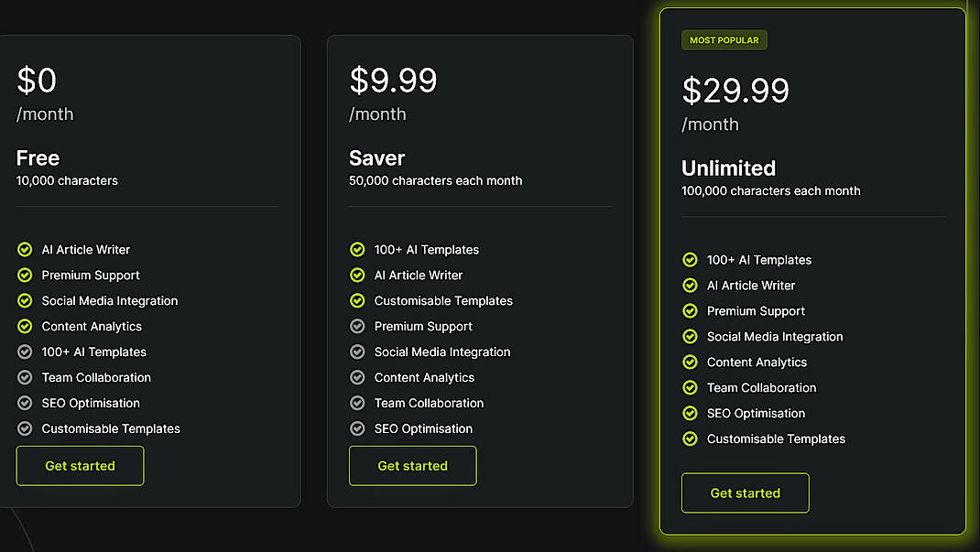This screenshot has width=980, height=552.
Task: Click the $9.99 price label
Action: pos(393,81)
